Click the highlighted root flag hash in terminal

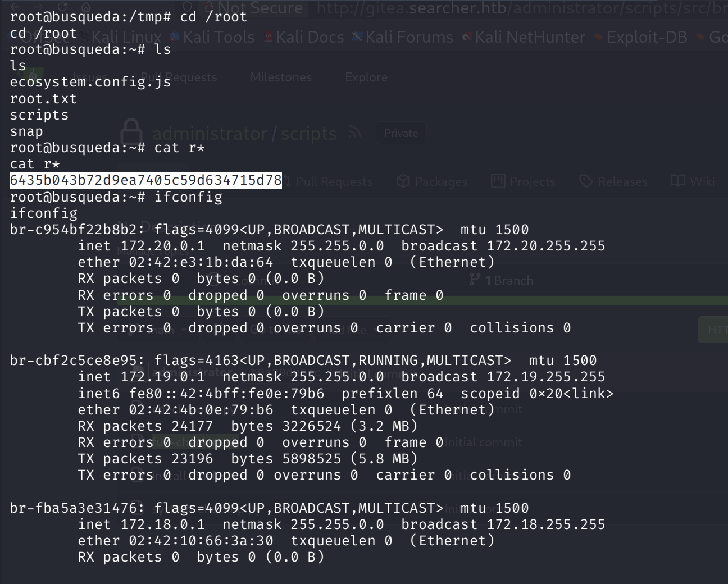(146, 180)
